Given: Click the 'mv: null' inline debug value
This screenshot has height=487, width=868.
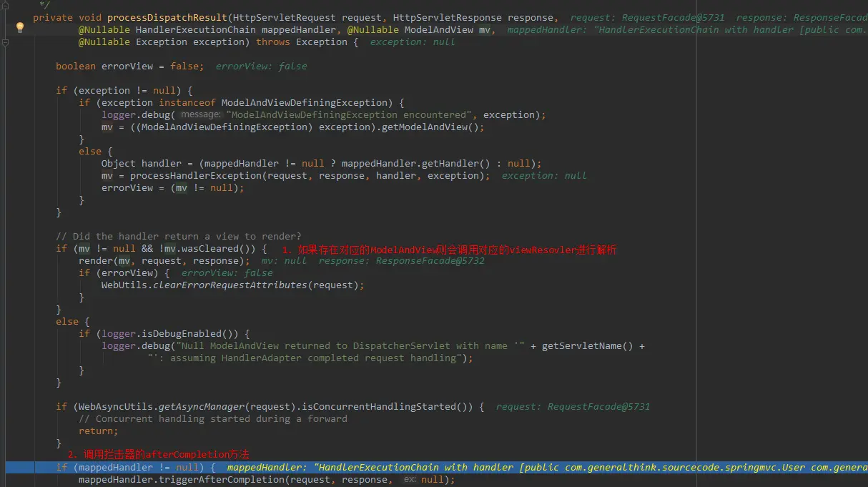Looking at the screenshot, I should coord(284,260).
